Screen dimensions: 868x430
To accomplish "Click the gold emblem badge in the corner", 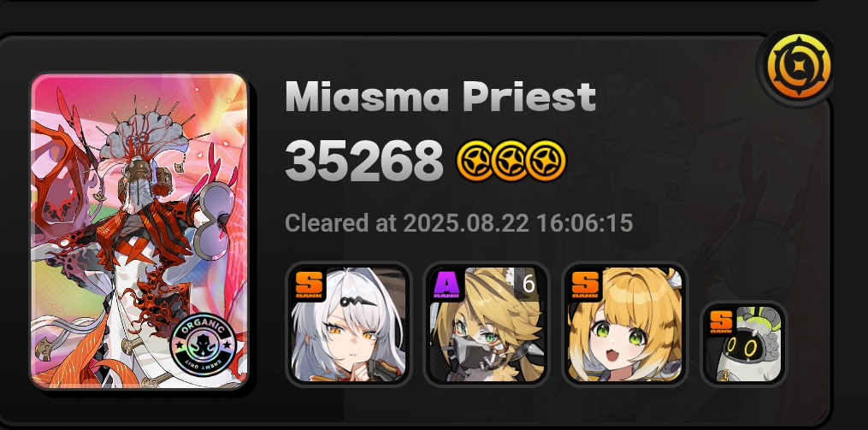I will (x=798, y=67).
